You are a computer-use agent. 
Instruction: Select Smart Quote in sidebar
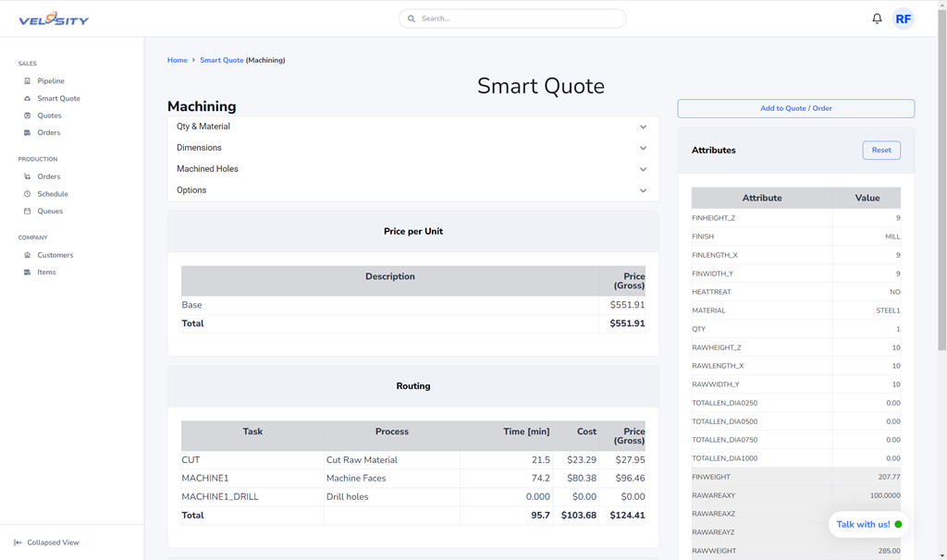pyautogui.click(x=58, y=98)
